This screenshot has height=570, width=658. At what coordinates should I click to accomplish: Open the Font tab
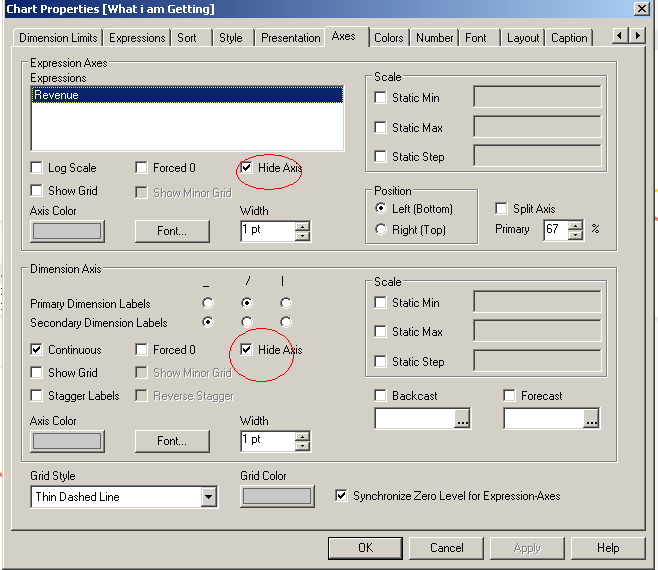point(475,38)
